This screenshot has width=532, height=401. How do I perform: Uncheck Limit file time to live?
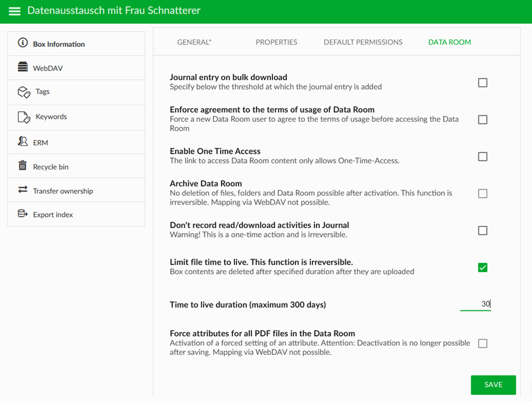(482, 268)
